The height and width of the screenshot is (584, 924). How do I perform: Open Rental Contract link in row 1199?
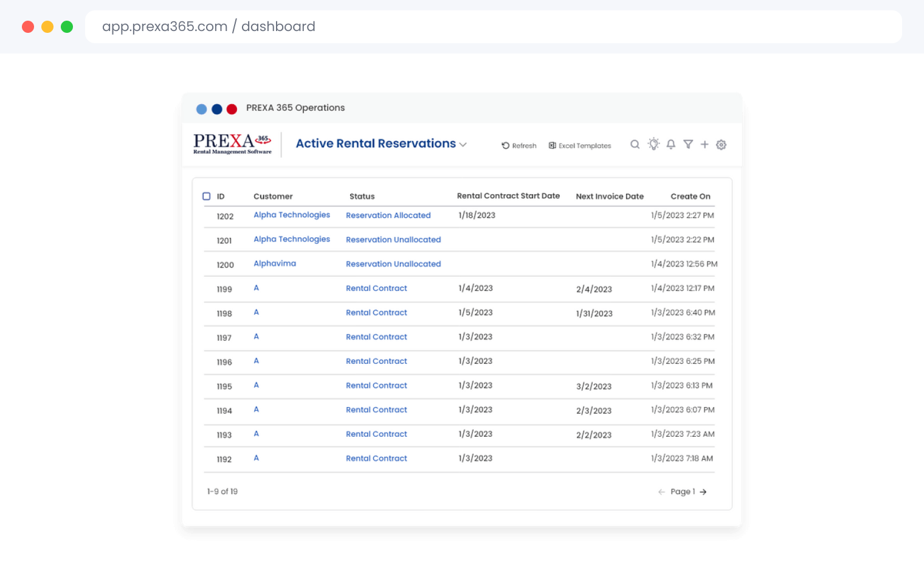point(376,288)
